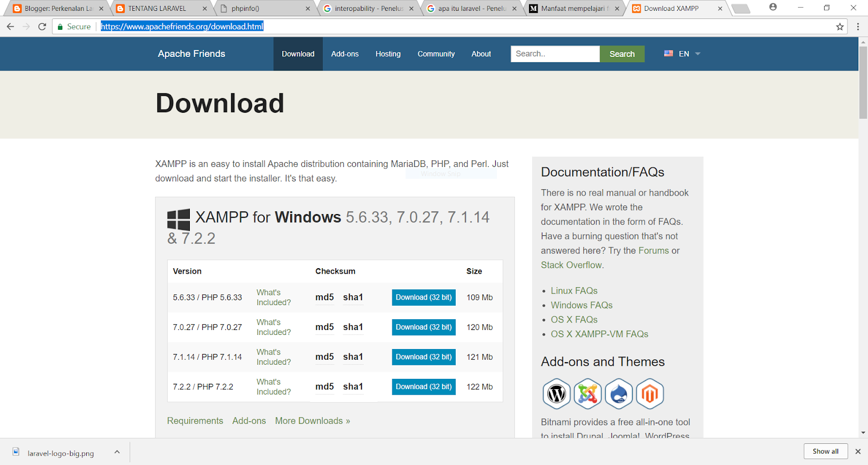Download XAMPP 5.6.33 32 bit
This screenshot has height=465, width=868.
[x=424, y=298]
